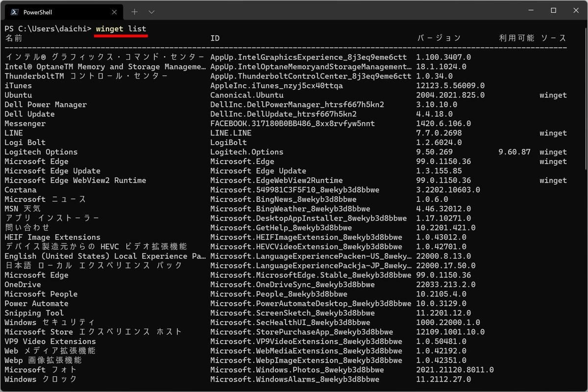Click version 22033.213.2.0
Screen dimensions: 588x392
pos(446,285)
